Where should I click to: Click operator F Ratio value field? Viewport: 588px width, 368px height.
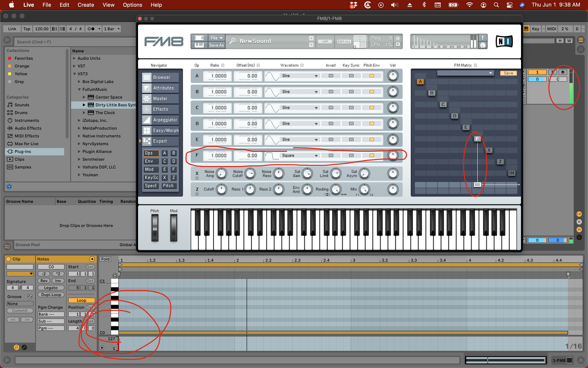[x=218, y=155]
